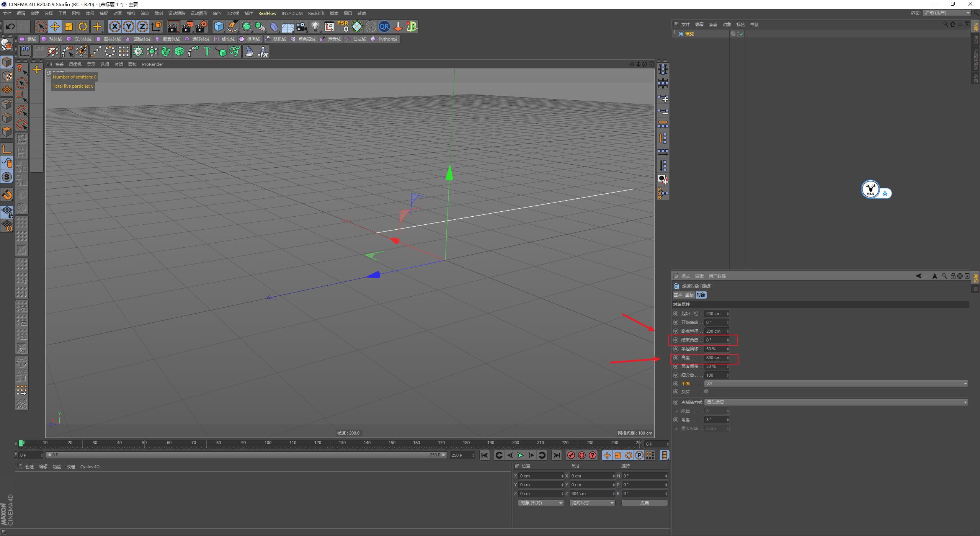Add a camera with the camera icon
The height and width of the screenshot is (536, 980).
[301, 26]
